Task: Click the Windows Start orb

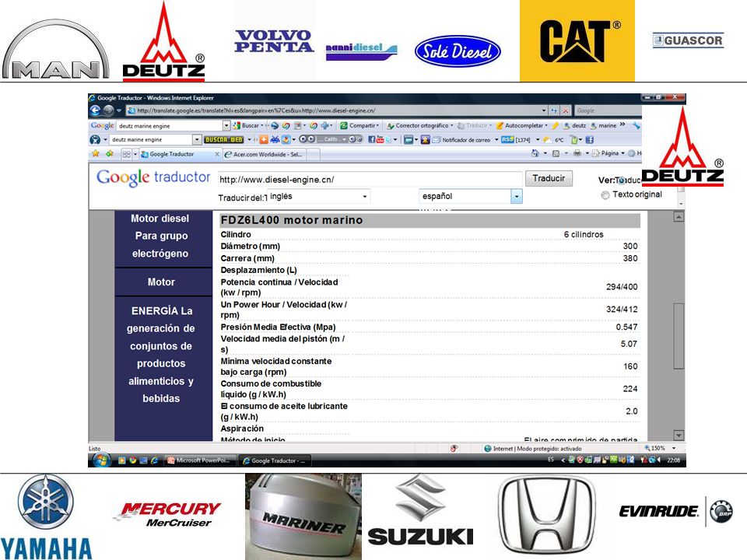Action: 101,460
